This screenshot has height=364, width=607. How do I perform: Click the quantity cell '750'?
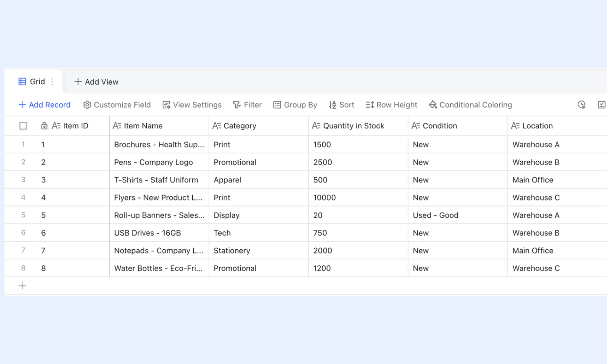coord(358,233)
